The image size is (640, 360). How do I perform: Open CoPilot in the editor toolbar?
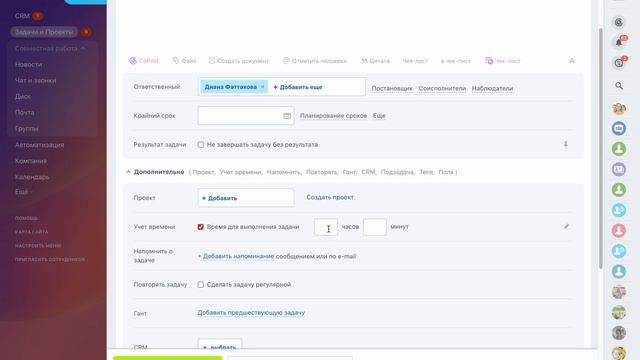click(x=144, y=61)
